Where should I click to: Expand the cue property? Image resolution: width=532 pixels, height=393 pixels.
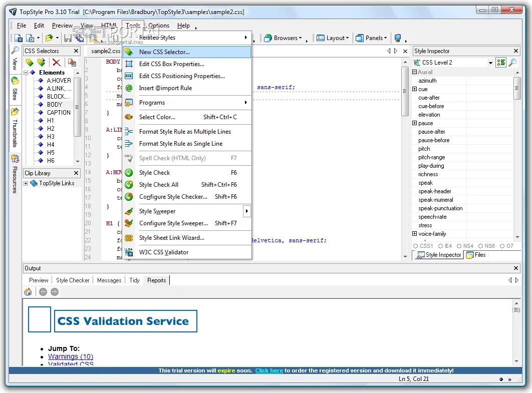coord(415,89)
